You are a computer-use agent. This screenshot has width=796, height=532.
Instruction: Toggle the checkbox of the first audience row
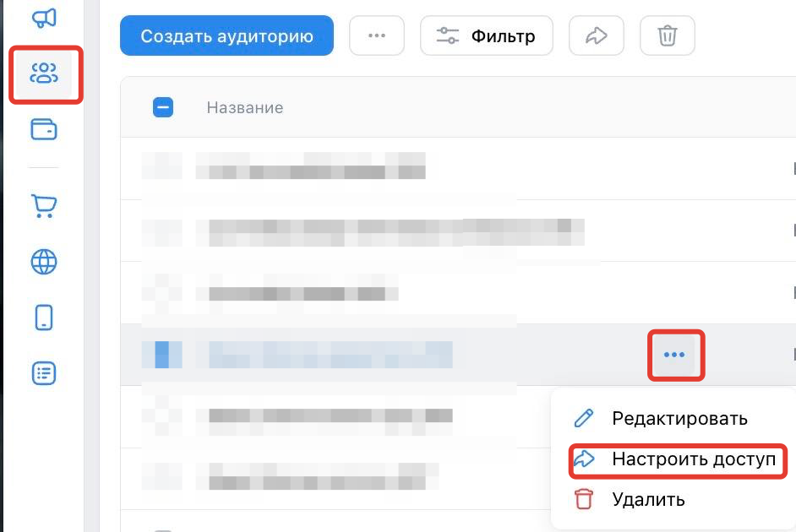tap(162, 166)
